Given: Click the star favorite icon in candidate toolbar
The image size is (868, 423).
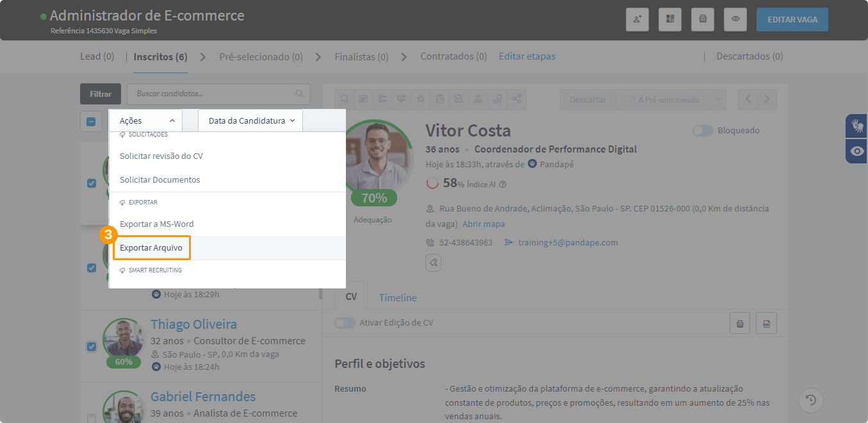Looking at the screenshot, I should (421, 99).
